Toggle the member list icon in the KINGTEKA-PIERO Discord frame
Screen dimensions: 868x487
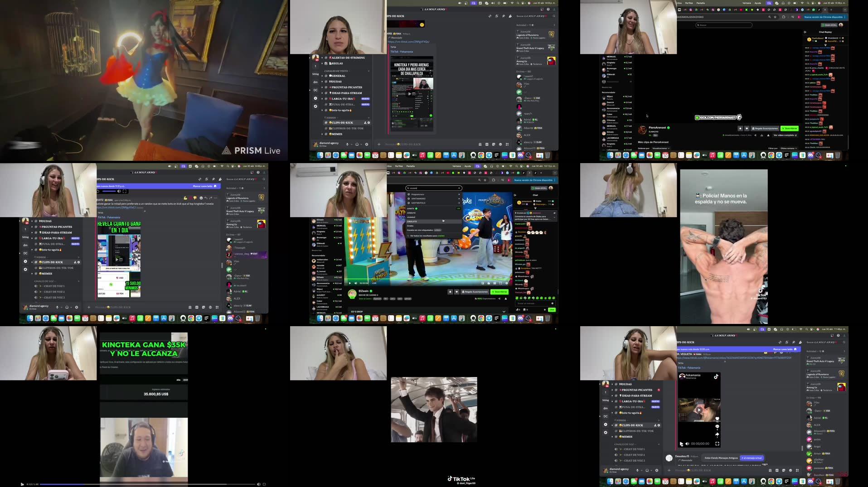click(x=510, y=16)
